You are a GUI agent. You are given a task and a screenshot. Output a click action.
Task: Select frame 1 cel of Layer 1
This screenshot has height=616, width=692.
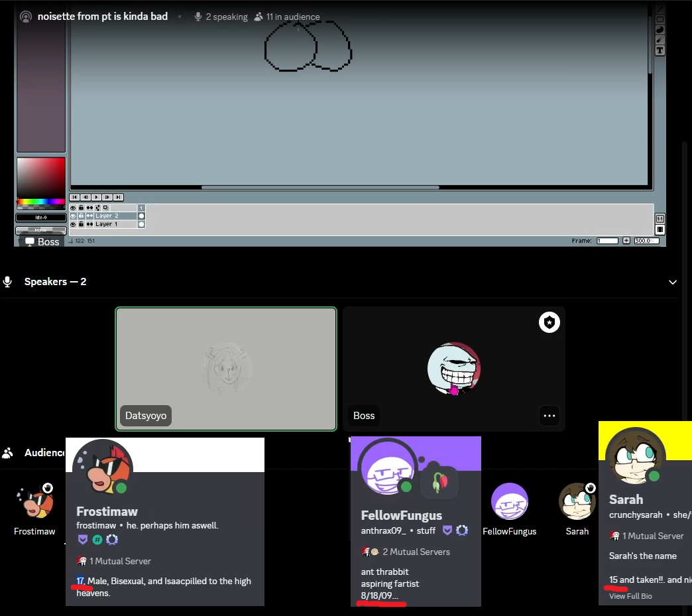141,224
